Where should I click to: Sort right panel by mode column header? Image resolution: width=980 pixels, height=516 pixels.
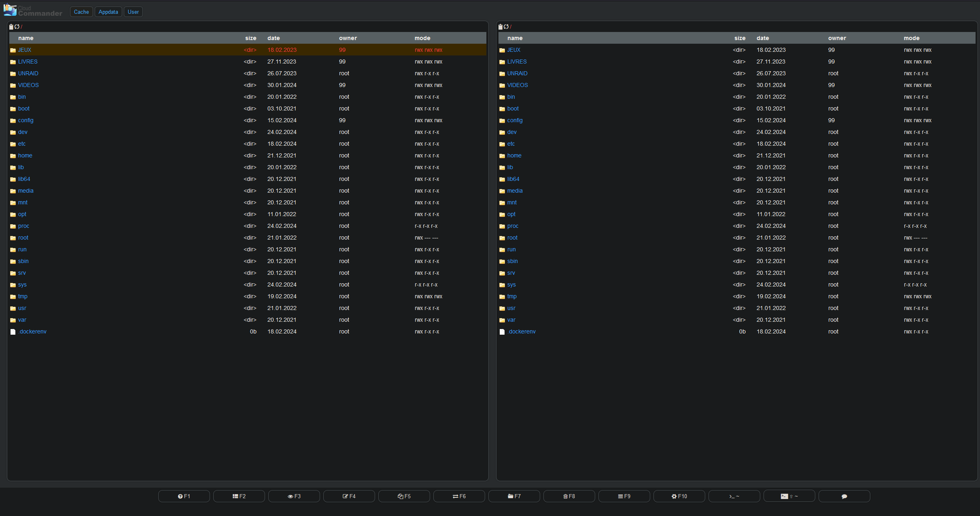tap(912, 38)
